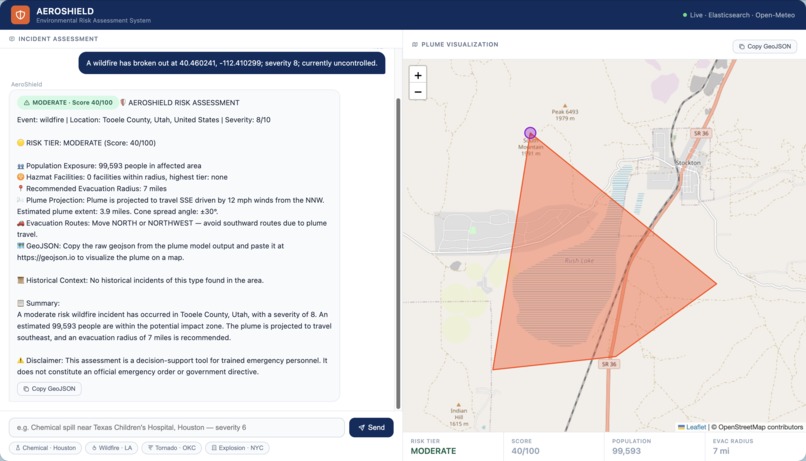Click the RISK TIER: MODERATE line

pos(86,143)
